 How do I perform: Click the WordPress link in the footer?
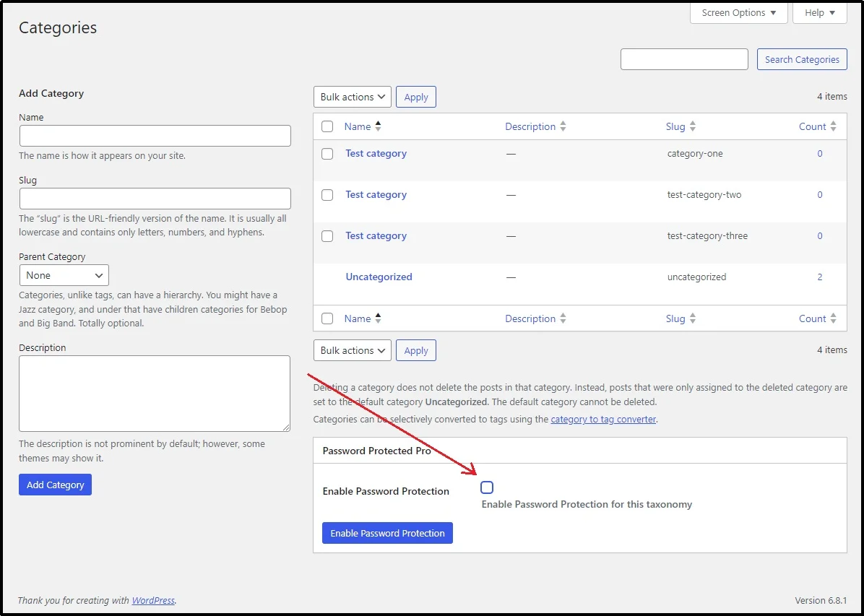[x=153, y=600]
